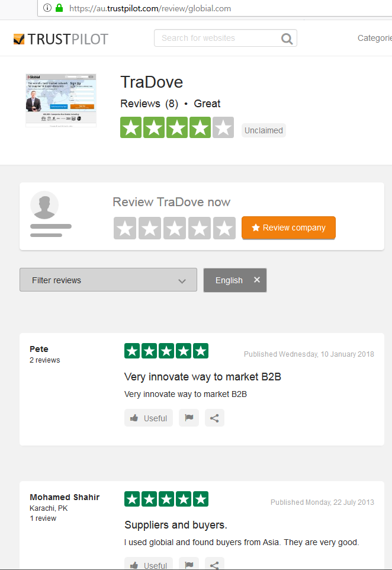Click the search magnifier icon

pyautogui.click(x=287, y=39)
